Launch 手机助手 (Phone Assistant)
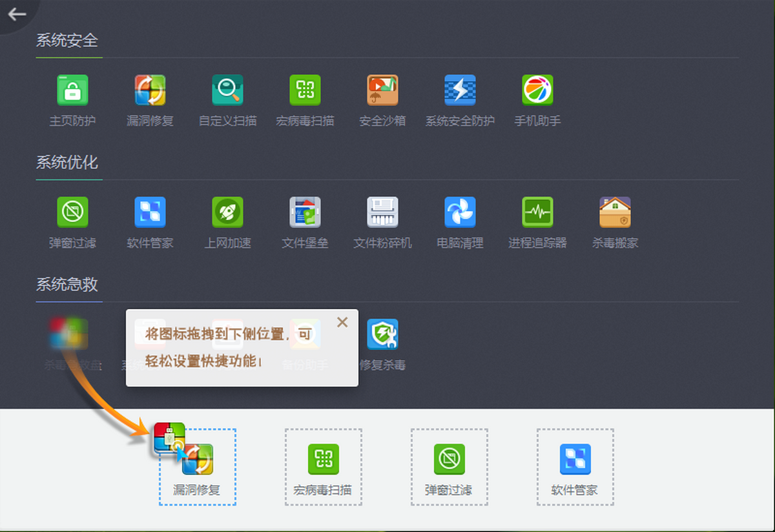775x532 pixels. (537, 90)
